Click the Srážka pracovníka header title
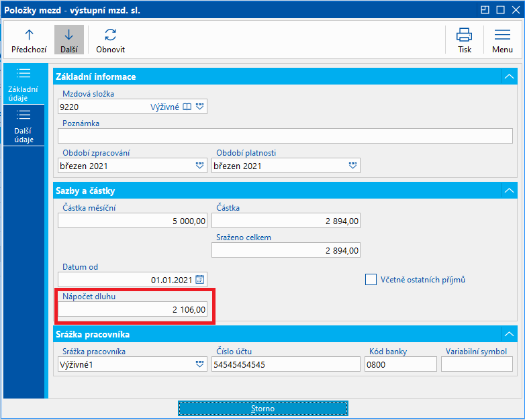The width and height of the screenshot is (525, 420). [x=93, y=334]
